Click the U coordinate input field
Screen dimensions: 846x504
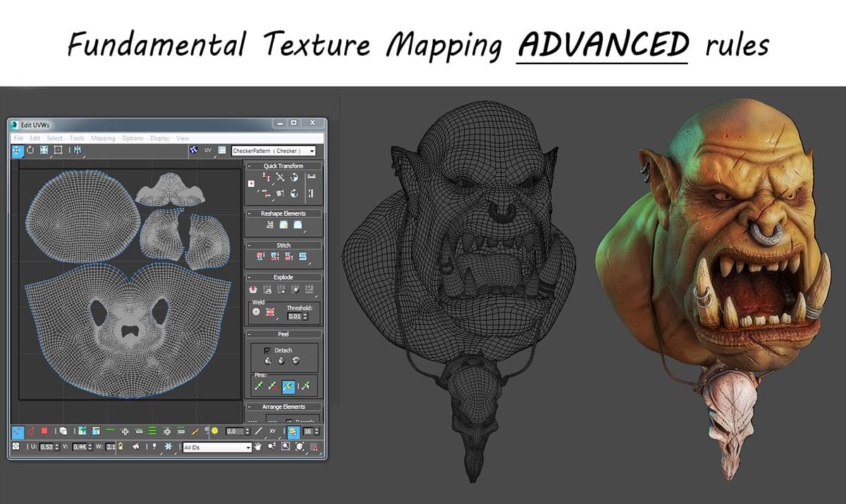tap(47, 447)
